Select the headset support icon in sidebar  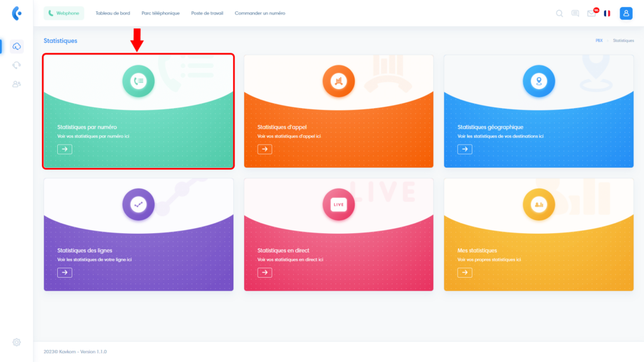17,65
